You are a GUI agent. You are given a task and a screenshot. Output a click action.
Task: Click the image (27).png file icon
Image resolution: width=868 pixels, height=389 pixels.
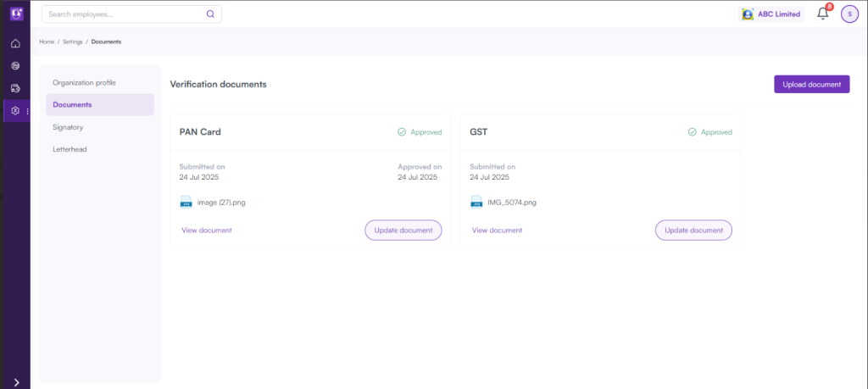tap(186, 202)
